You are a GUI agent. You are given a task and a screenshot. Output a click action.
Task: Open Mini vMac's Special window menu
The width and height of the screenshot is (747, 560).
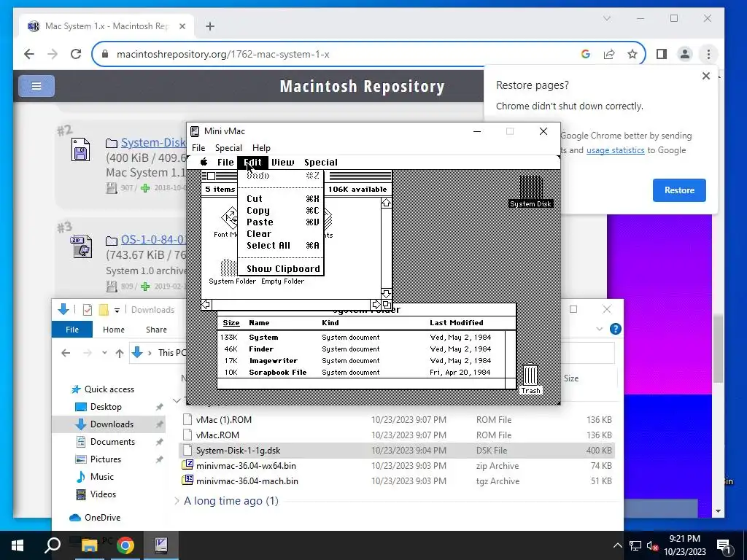[x=228, y=147]
